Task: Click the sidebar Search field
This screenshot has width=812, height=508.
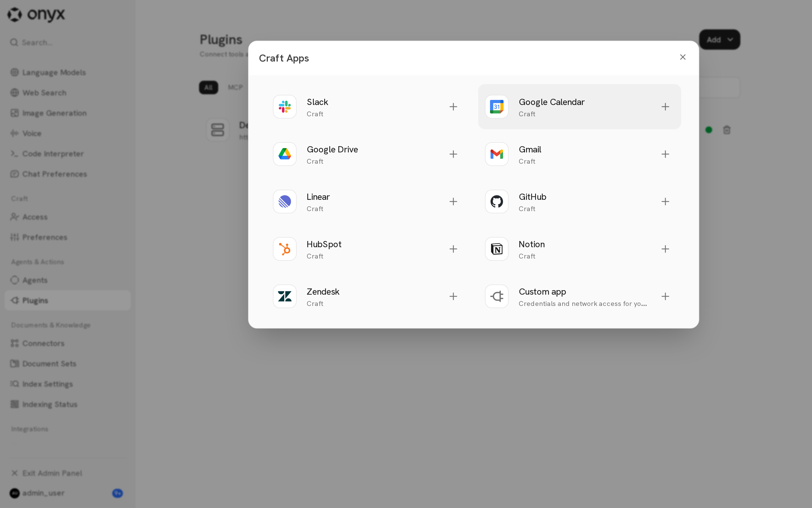Action: 67,42
